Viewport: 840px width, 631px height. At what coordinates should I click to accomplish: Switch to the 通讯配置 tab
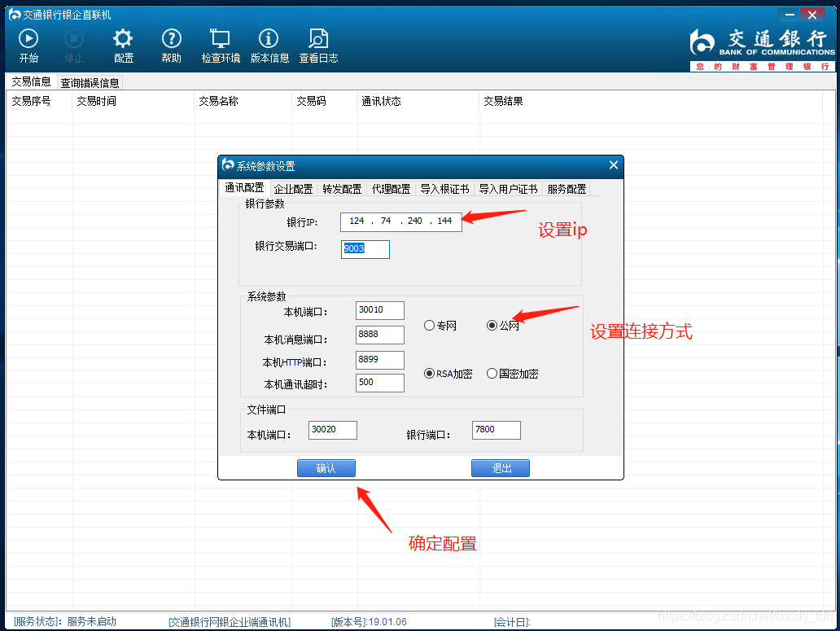[x=244, y=187]
